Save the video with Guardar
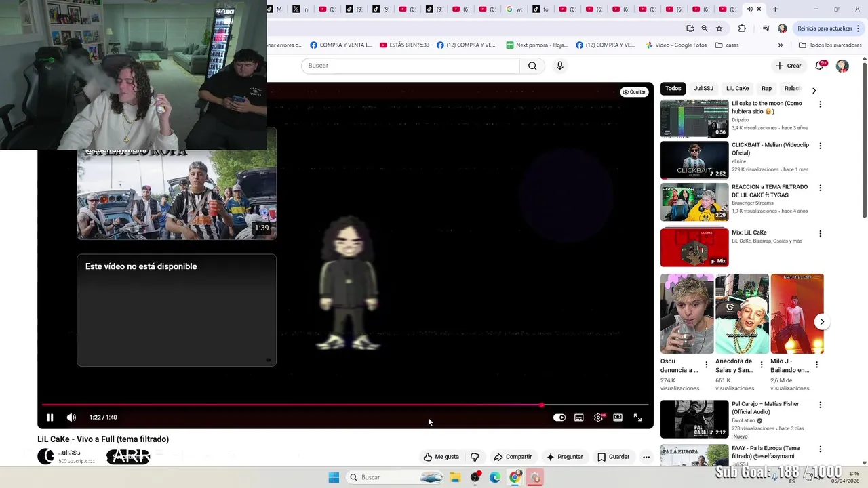This screenshot has width=868, height=488. click(614, 457)
